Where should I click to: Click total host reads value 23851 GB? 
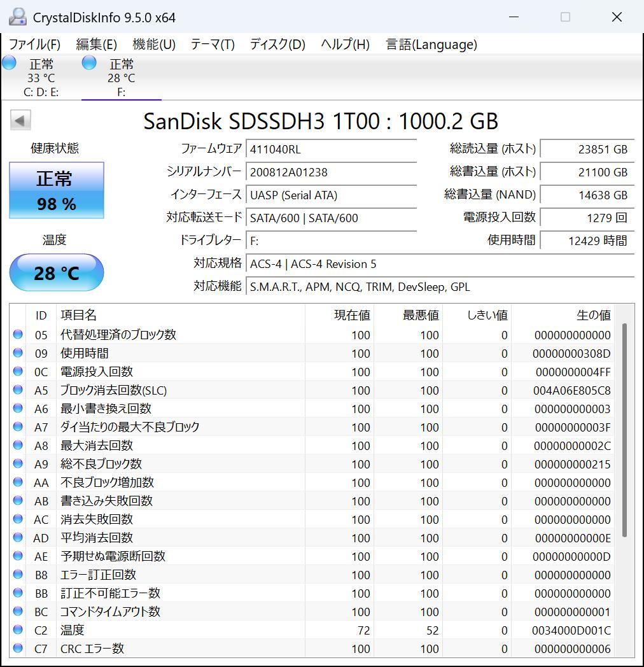tap(587, 150)
